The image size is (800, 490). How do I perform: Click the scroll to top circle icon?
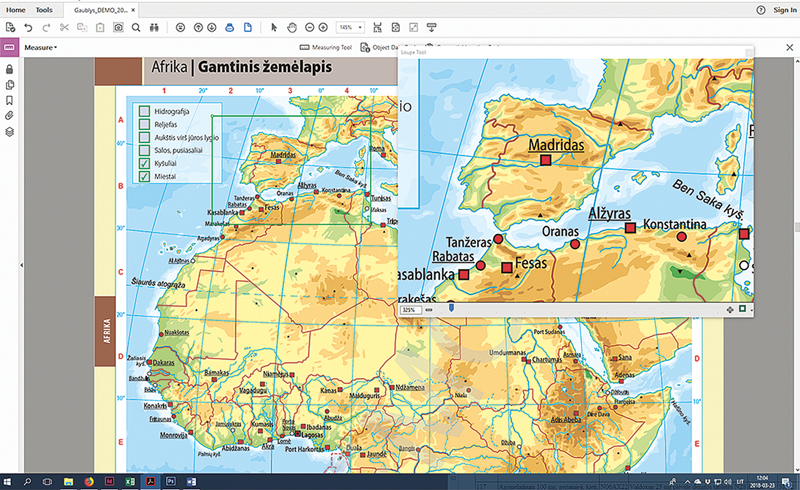180,28
